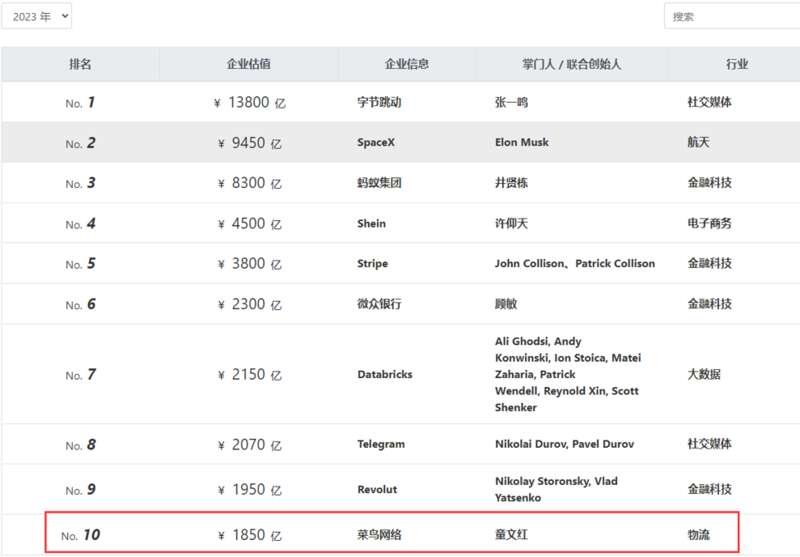Image resolution: width=800 pixels, height=557 pixels.
Task: Select the No. 6 rank cell
Action: pos(80,305)
